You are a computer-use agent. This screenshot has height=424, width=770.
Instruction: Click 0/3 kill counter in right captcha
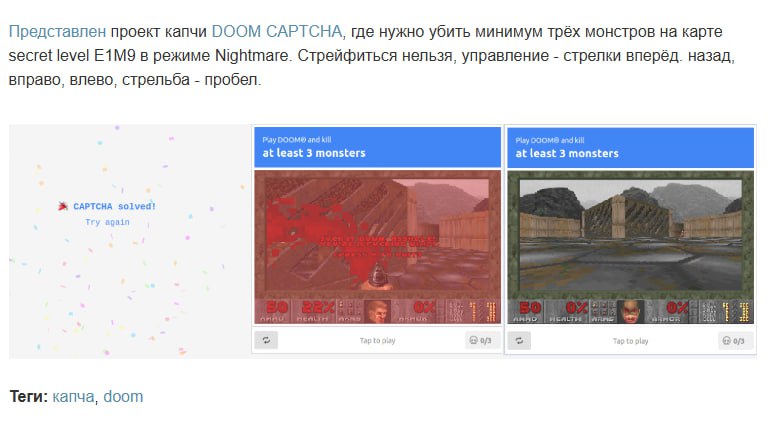(734, 340)
